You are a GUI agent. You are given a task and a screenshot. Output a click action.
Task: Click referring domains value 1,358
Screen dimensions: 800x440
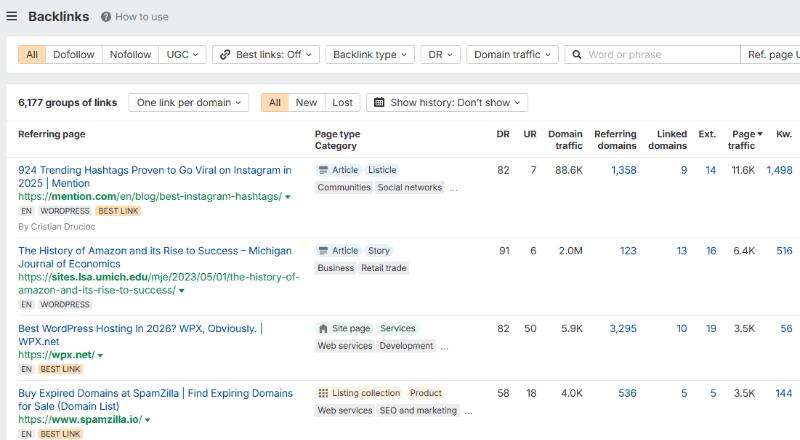click(x=624, y=170)
